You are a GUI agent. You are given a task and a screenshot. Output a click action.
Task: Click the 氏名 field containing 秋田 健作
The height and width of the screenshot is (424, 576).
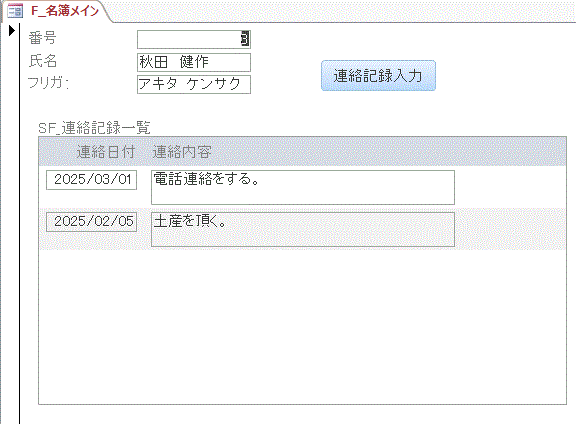194,62
